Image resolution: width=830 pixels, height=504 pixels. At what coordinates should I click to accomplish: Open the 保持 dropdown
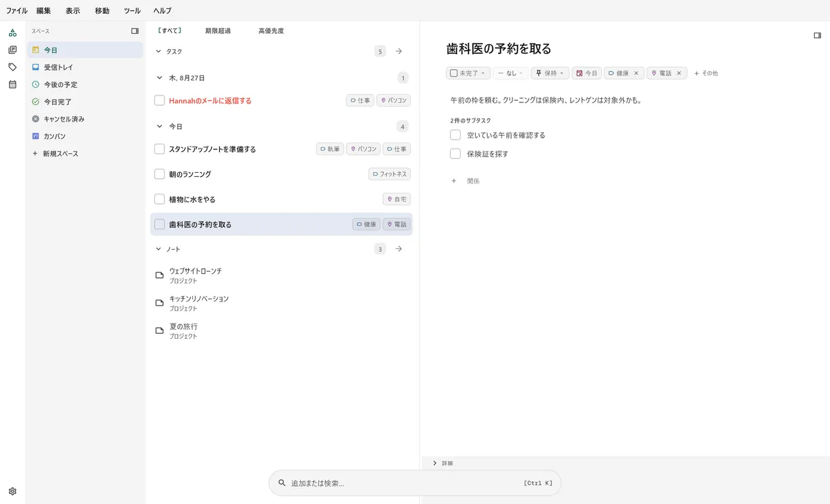(550, 73)
